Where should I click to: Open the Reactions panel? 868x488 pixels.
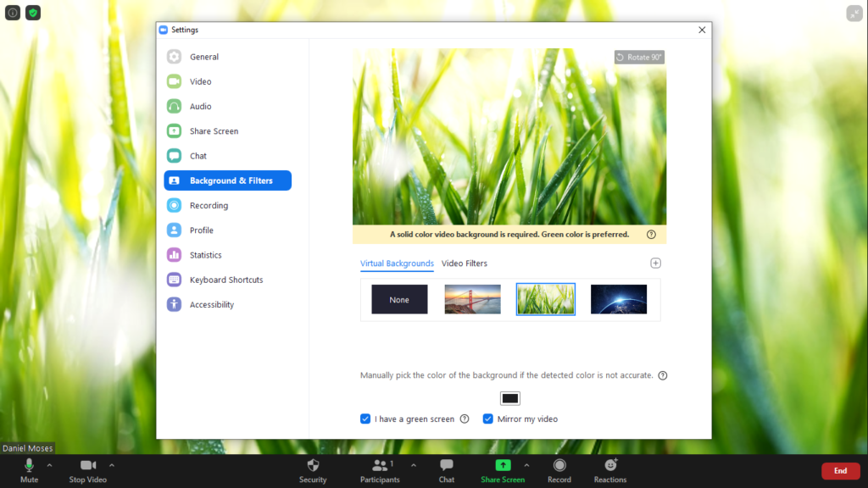click(x=609, y=469)
